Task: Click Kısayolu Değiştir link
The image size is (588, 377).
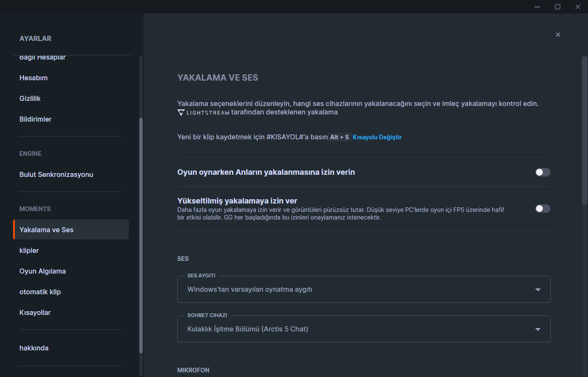Action: 377,137
